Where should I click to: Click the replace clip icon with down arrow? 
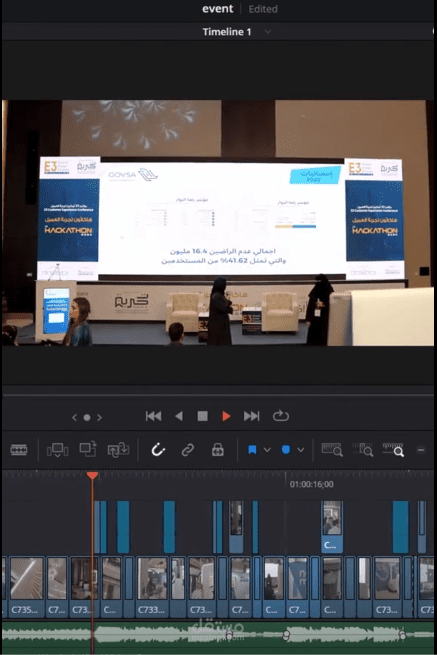[118, 450]
